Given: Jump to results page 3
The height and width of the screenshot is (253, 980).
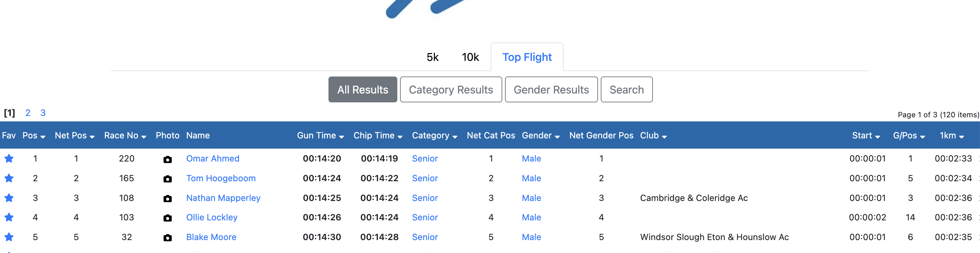Looking at the screenshot, I should [43, 113].
